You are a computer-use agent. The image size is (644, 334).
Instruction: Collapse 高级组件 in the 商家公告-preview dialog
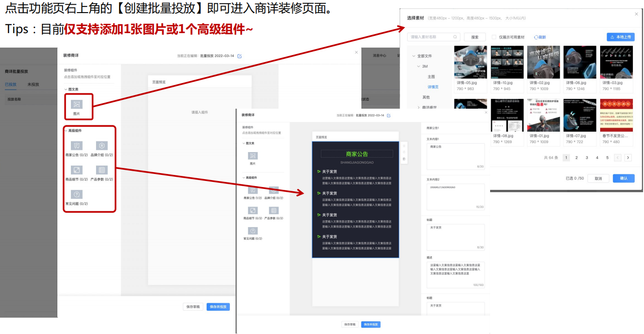click(243, 178)
